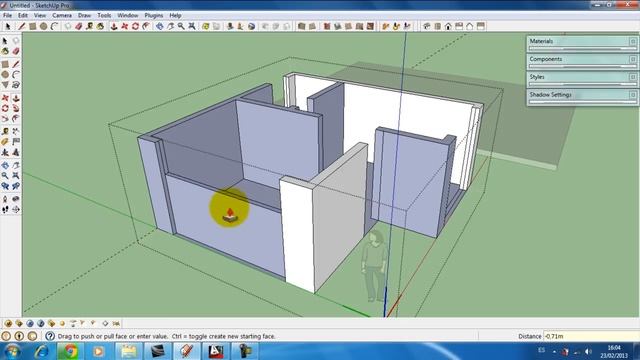Click the Google Earth preview icon
This screenshot has height=360, width=640.
(251, 26)
